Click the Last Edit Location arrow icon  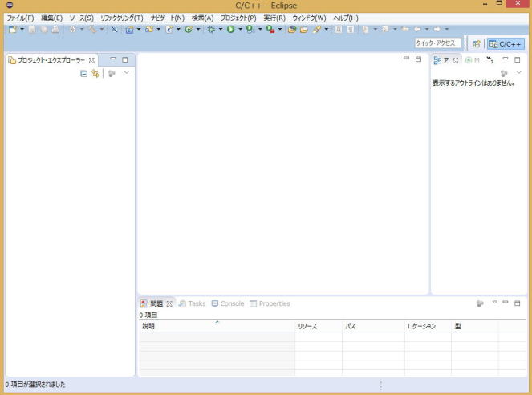tap(405, 30)
